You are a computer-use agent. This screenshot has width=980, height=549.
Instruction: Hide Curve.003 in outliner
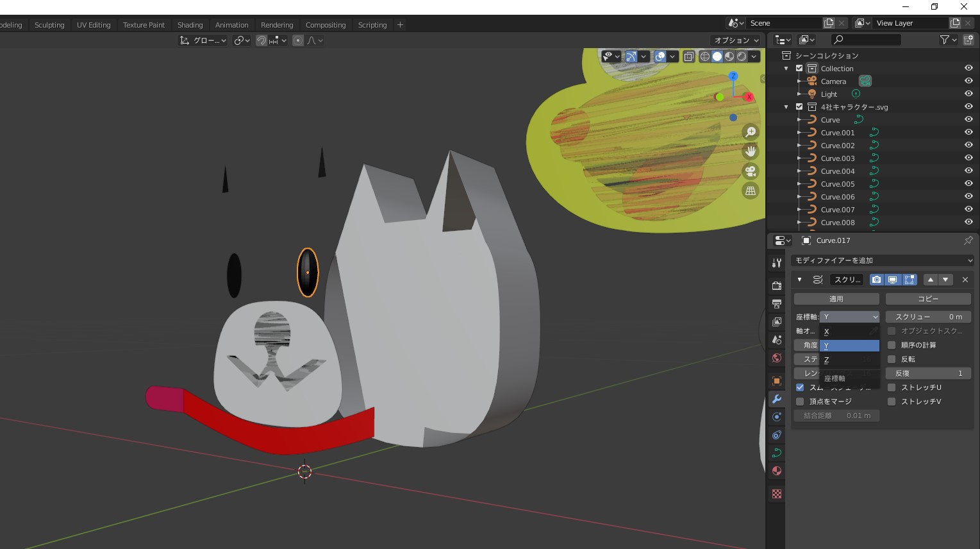click(x=968, y=158)
